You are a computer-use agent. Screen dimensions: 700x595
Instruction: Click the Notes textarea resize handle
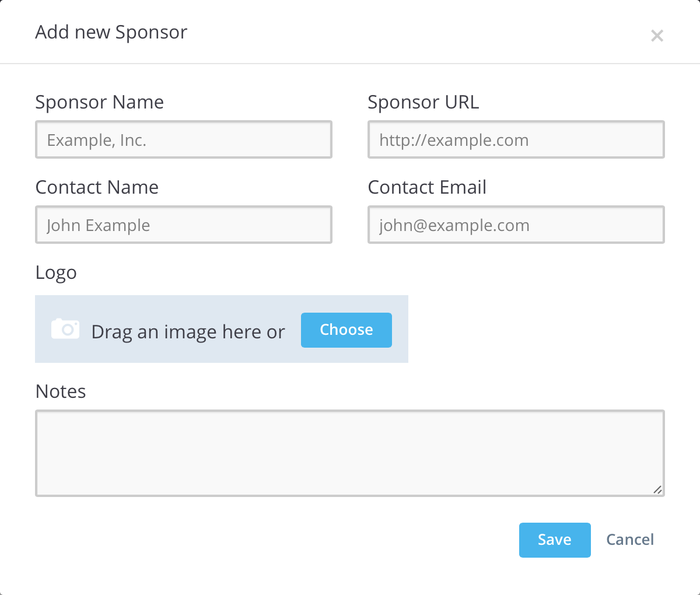pyautogui.click(x=657, y=490)
